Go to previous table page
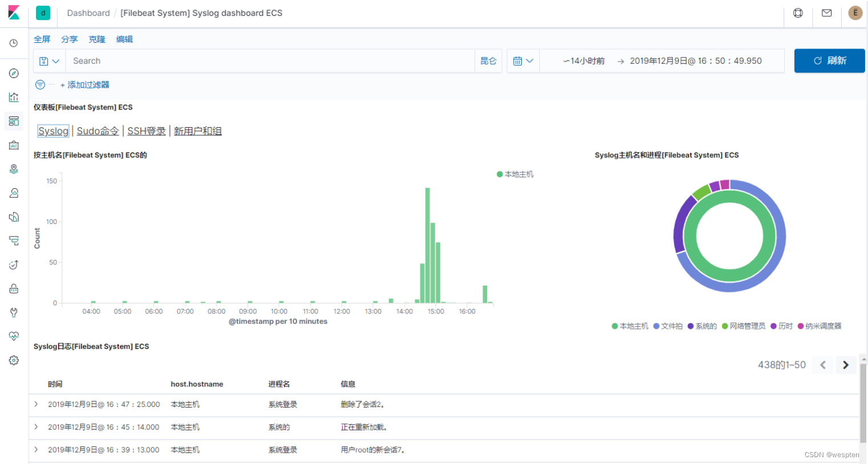Screen dimensions: 868x464 pos(822,365)
